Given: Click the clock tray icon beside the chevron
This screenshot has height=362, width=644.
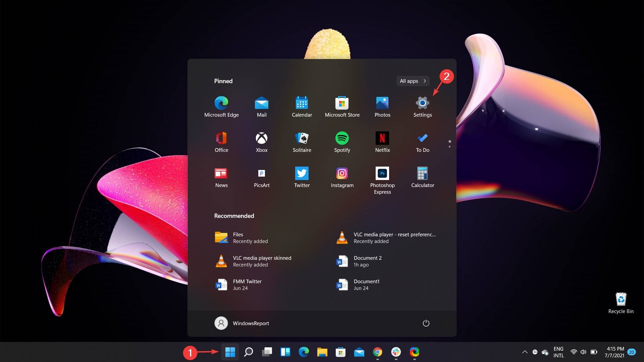Looking at the screenshot, I should [535, 352].
